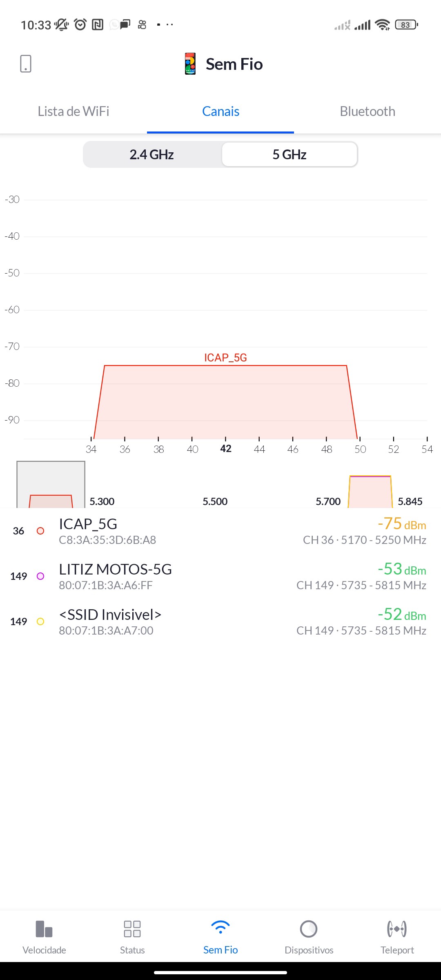Viewport: 441px width, 980px height.
Task: Tap the ICAP_5G label on the channel graph
Action: pyautogui.click(x=225, y=358)
